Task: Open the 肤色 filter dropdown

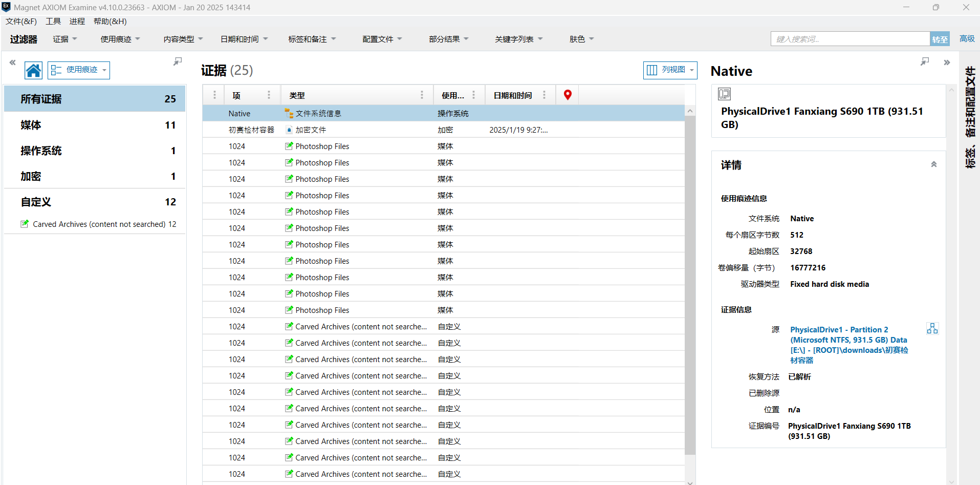Action: click(x=582, y=39)
